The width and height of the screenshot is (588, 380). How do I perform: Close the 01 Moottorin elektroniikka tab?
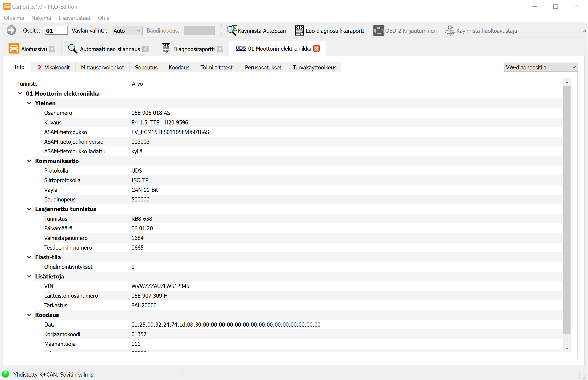tap(316, 49)
